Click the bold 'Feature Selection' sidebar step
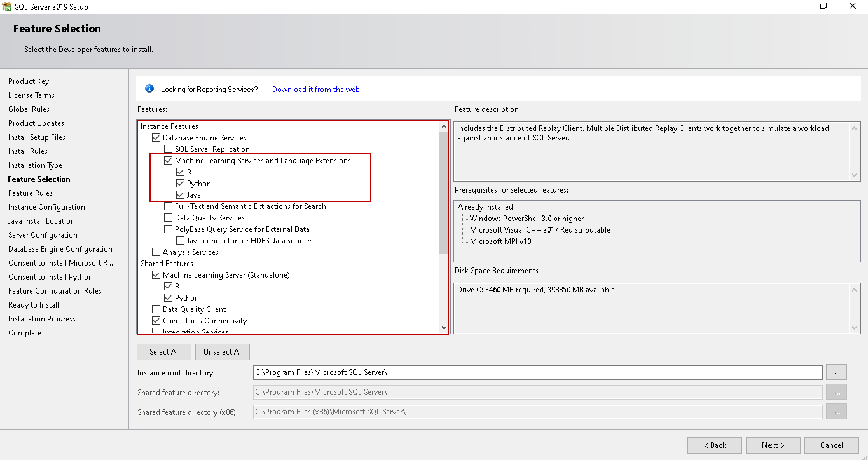Image resolution: width=868 pixels, height=460 pixels. click(x=39, y=179)
